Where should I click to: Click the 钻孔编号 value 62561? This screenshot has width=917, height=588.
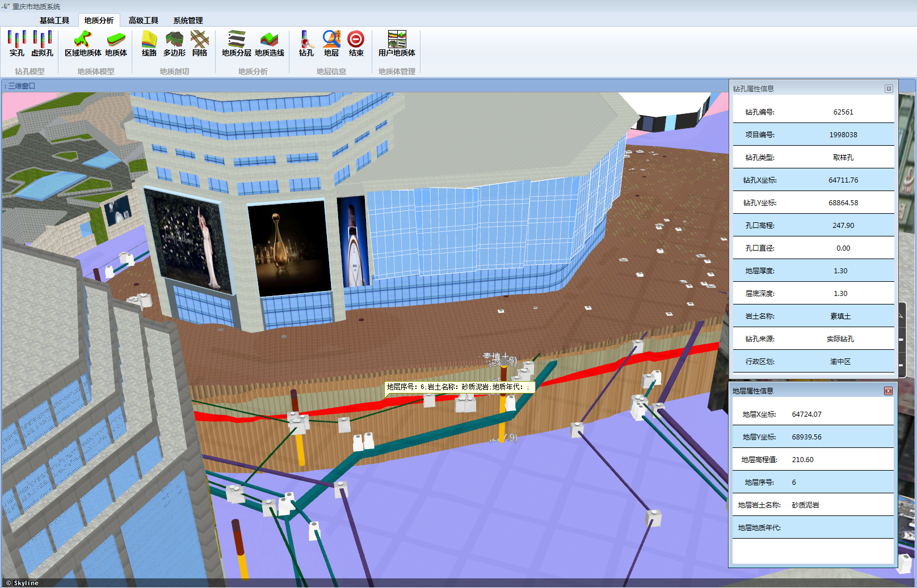tap(843, 112)
